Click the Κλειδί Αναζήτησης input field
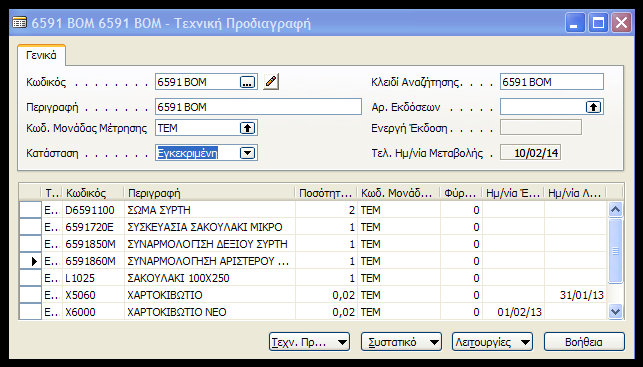 (552, 82)
